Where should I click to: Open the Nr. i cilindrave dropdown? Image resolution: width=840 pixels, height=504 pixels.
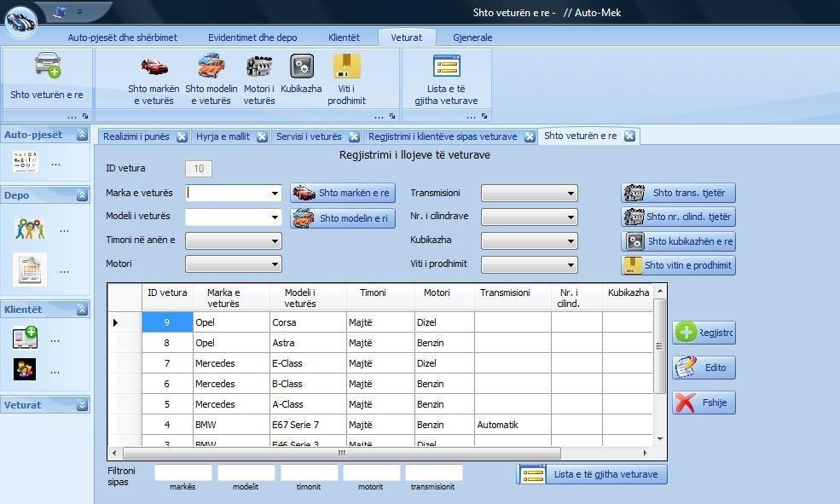click(571, 217)
